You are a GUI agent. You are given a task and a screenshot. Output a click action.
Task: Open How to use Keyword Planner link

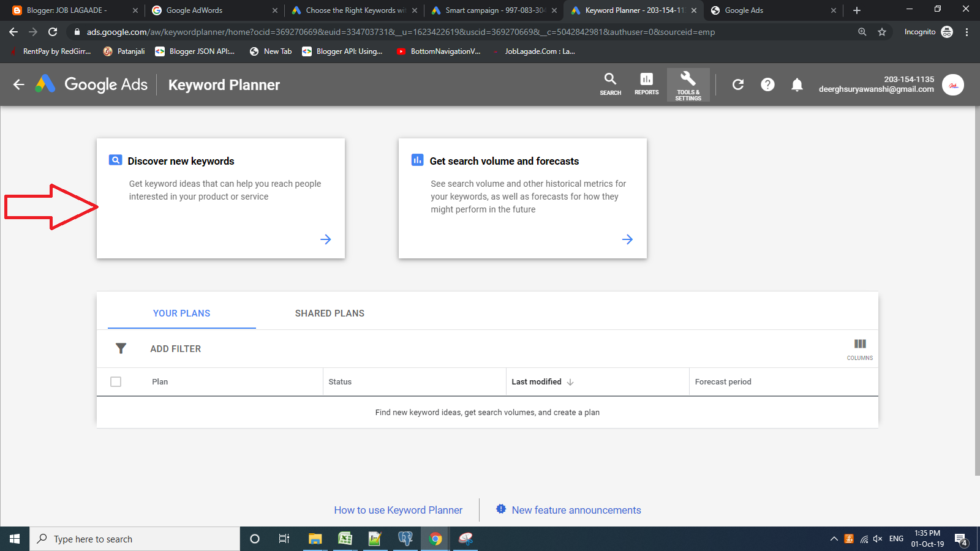coord(398,510)
